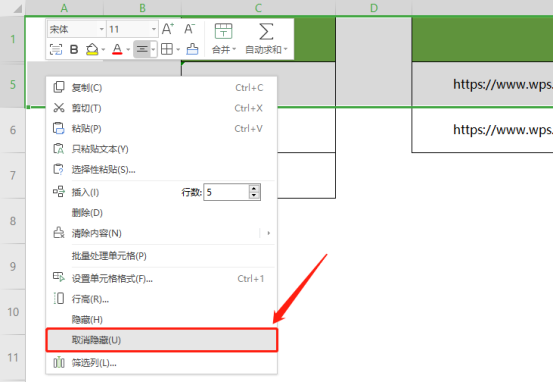Select 只粘贴文本(Y) menu entry

click(161, 149)
